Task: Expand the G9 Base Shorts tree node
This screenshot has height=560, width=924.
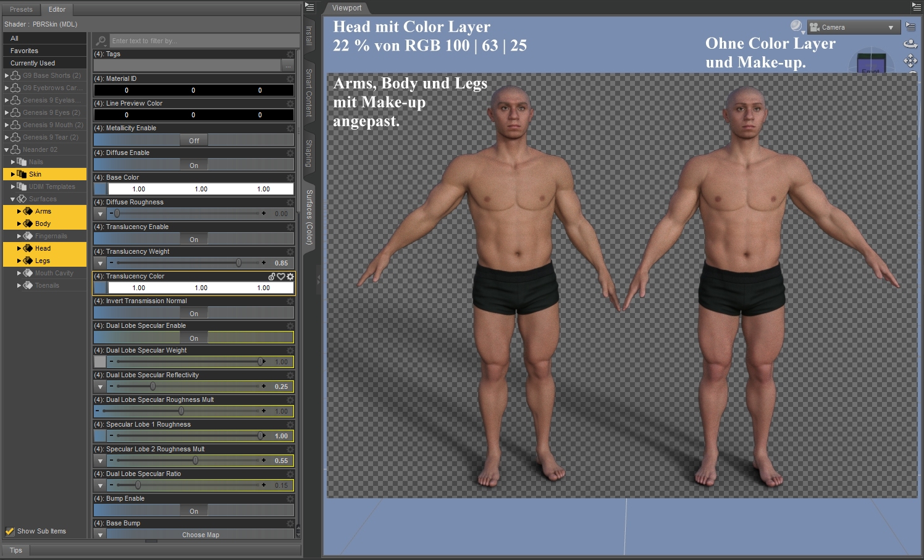Action: tap(7, 75)
